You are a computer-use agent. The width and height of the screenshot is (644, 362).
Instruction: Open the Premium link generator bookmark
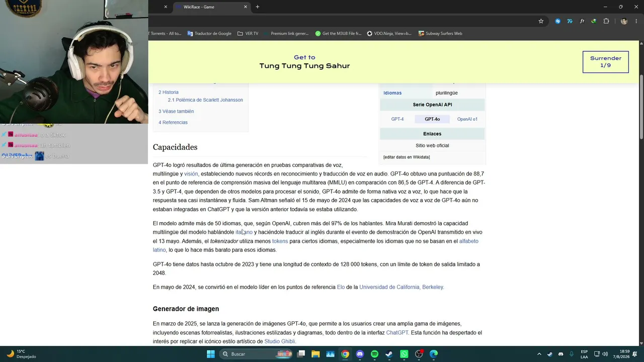(x=286, y=34)
